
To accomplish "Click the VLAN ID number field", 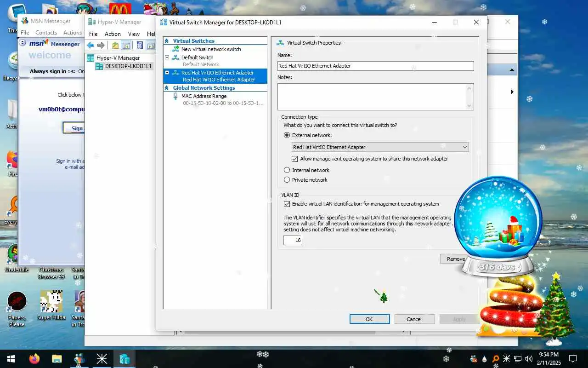I will point(293,240).
